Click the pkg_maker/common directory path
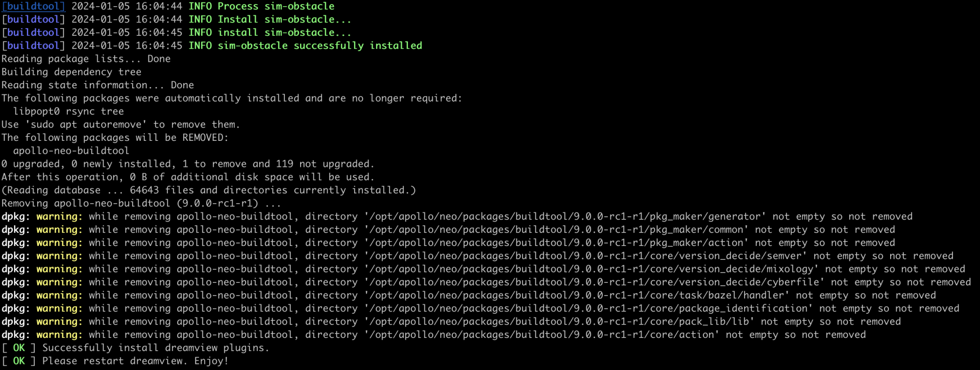The height and width of the screenshot is (370, 980). pos(556,230)
